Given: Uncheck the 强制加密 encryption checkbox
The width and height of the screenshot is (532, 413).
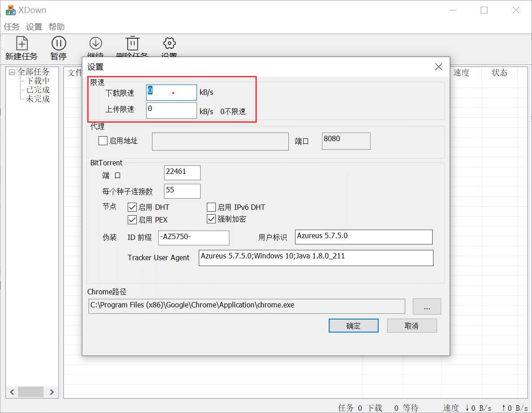Looking at the screenshot, I should pyautogui.click(x=211, y=219).
